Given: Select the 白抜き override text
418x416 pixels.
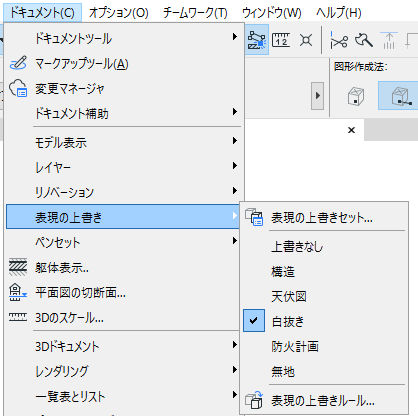Looking at the screenshot, I should point(288,321).
